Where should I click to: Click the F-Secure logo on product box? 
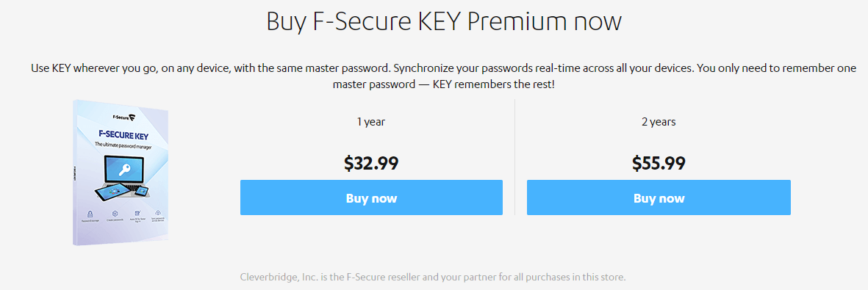(x=124, y=117)
